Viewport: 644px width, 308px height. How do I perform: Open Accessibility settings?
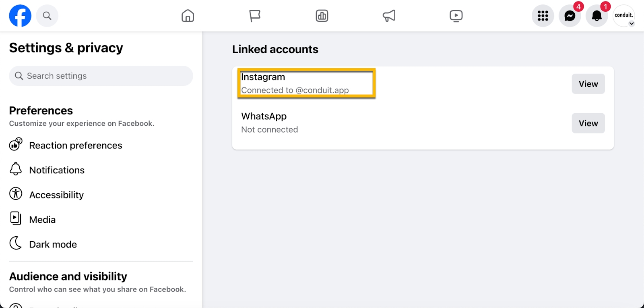(x=56, y=195)
